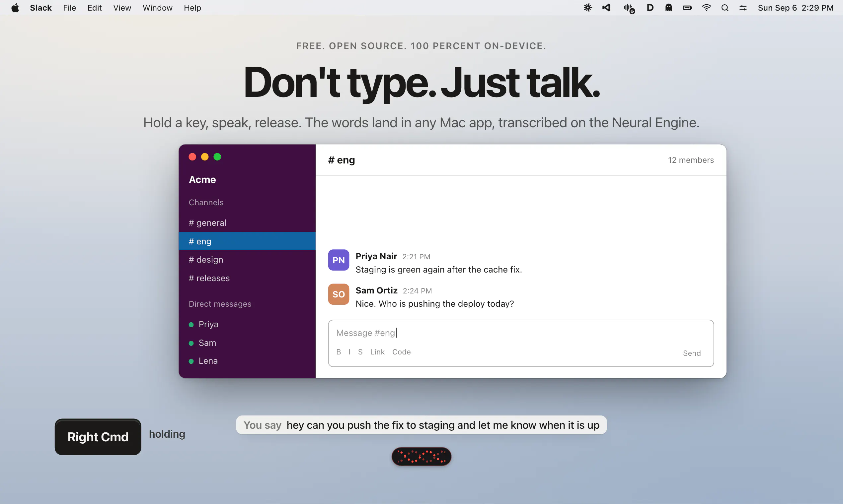
Task: Click the 'holding' status label
Action: tap(167, 434)
